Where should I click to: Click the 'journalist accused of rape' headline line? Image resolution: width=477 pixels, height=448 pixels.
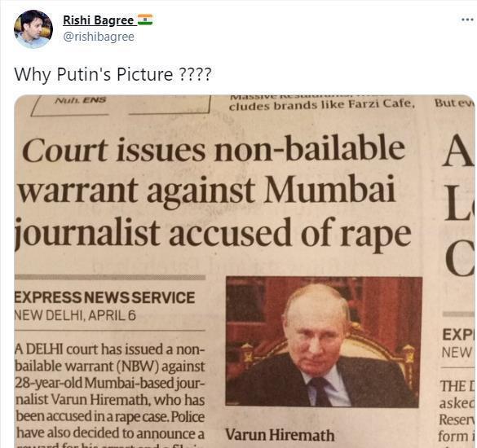(213, 233)
